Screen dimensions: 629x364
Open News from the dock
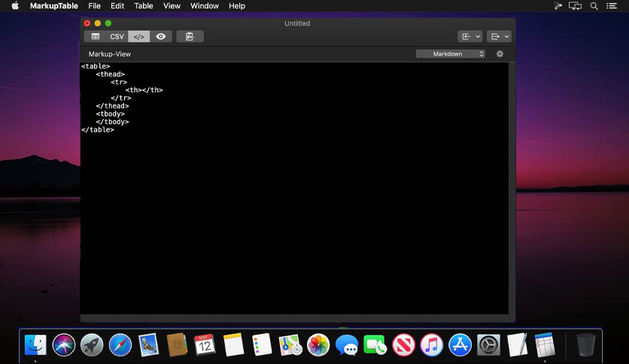pyautogui.click(x=403, y=344)
